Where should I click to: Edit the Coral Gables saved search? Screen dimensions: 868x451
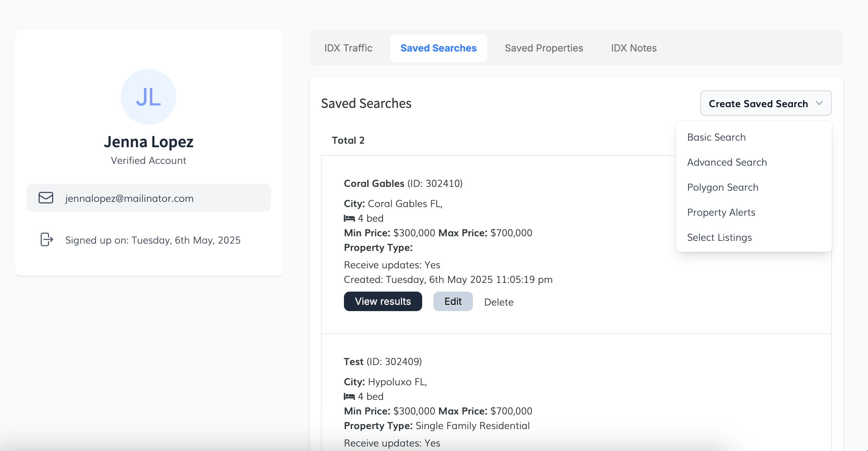[453, 301]
